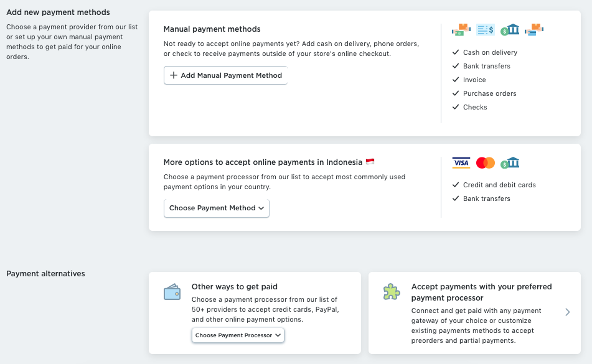
Task: Click the Other ways to get paid heading
Action: point(235,287)
